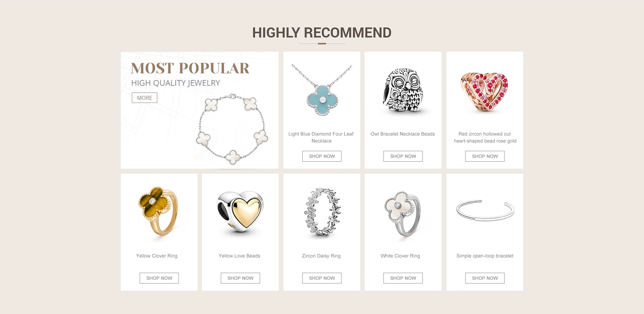644x314 pixels.
Task: Select the Zircon Daisy Ring image
Action: [322, 212]
